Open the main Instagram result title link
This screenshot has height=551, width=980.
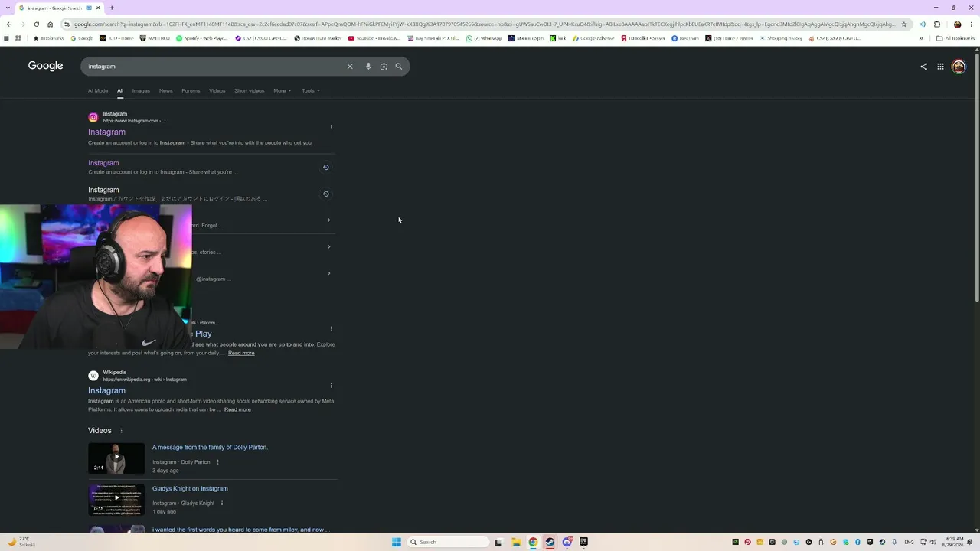(x=106, y=132)
